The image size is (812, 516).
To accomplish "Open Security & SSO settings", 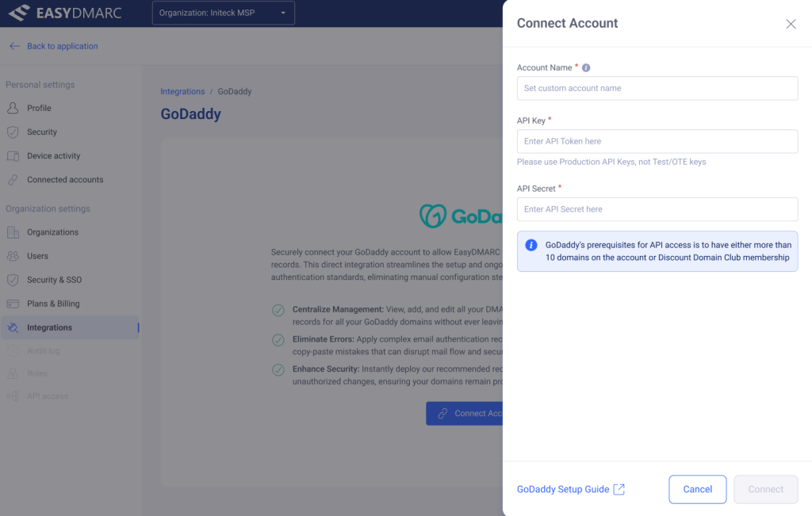I will click(x=54, y=280).
